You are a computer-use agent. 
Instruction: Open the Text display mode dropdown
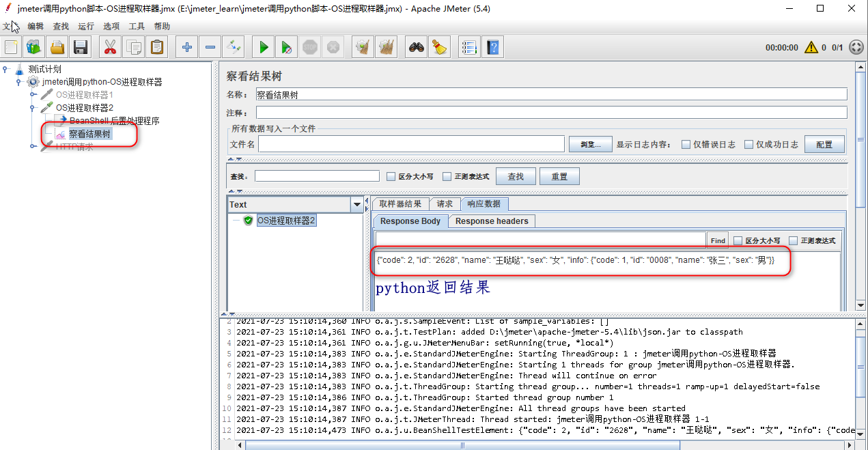[357, 204]
